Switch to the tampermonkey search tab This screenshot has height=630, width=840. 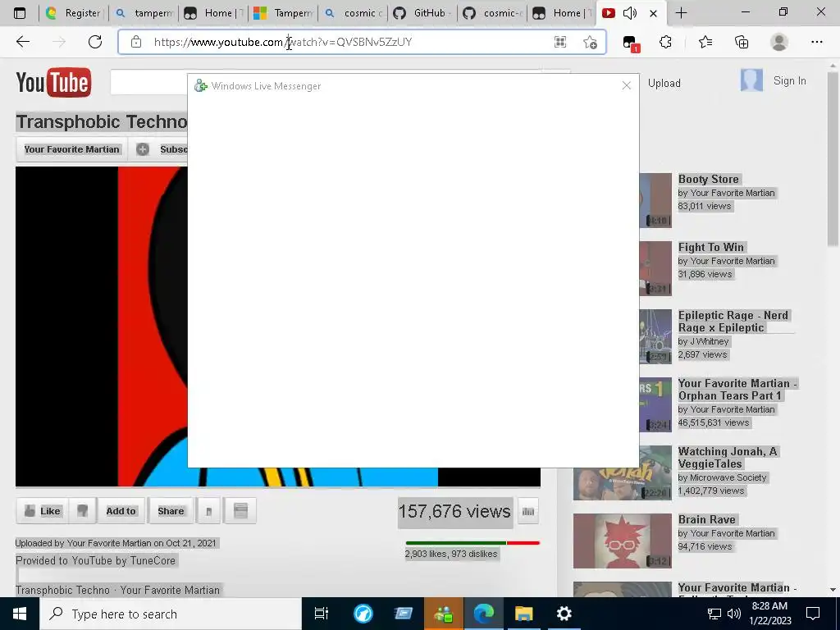point(144,13)
